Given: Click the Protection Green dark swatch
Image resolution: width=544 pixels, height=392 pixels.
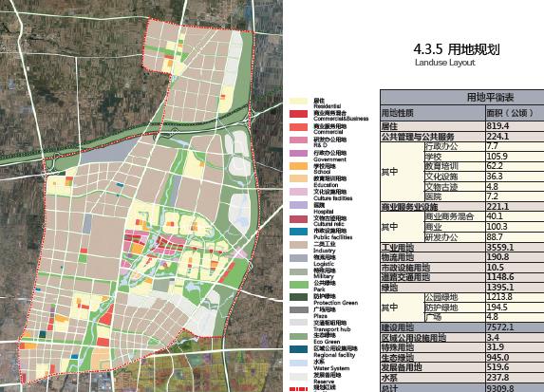Looking at the screenshot, I should 299,297.
